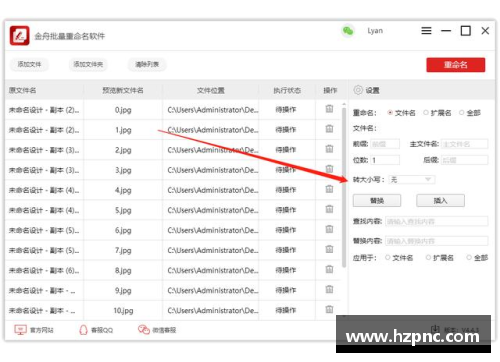Click 清除列表 clear list button
The width and height of the screenshot is (500, 362).
(147, 64)
